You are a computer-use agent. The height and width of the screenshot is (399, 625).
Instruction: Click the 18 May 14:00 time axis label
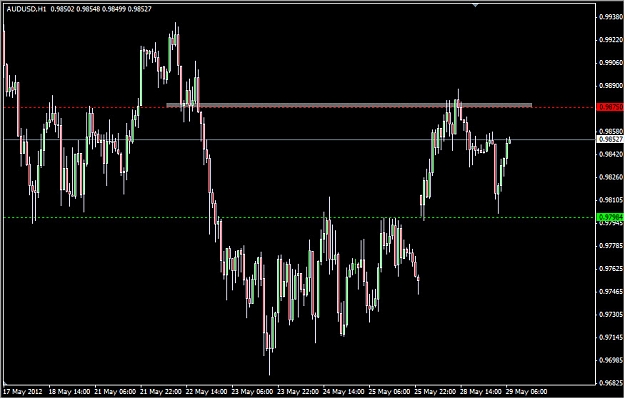(x=70, y=391)
